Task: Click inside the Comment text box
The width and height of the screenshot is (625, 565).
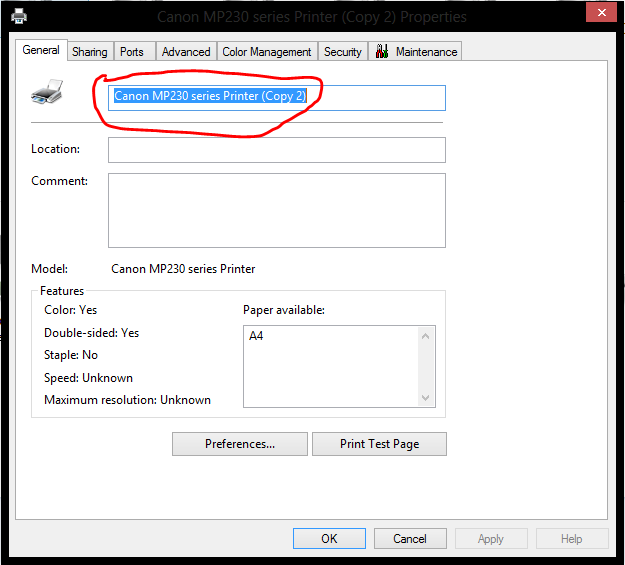Action: coord(277,210)
